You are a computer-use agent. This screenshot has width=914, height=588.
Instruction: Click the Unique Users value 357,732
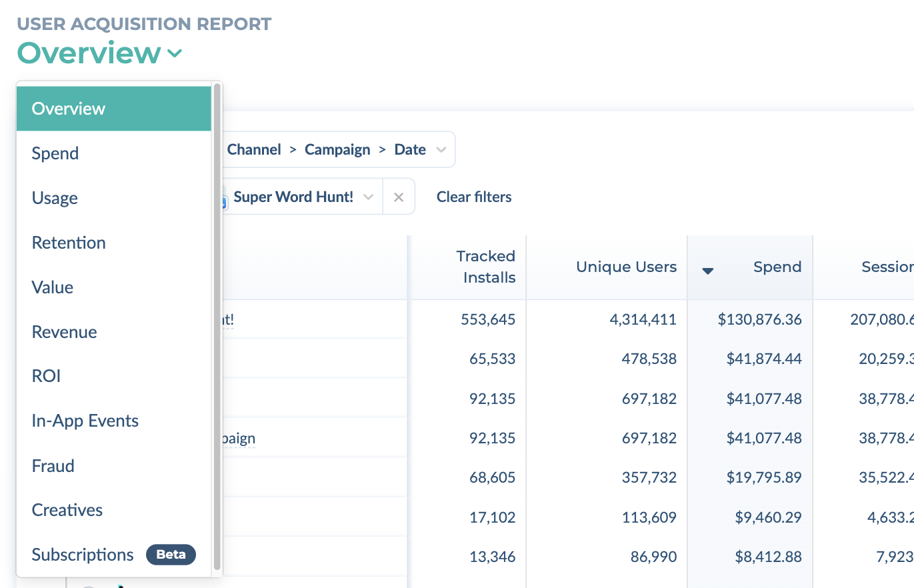tap(649, 478)
